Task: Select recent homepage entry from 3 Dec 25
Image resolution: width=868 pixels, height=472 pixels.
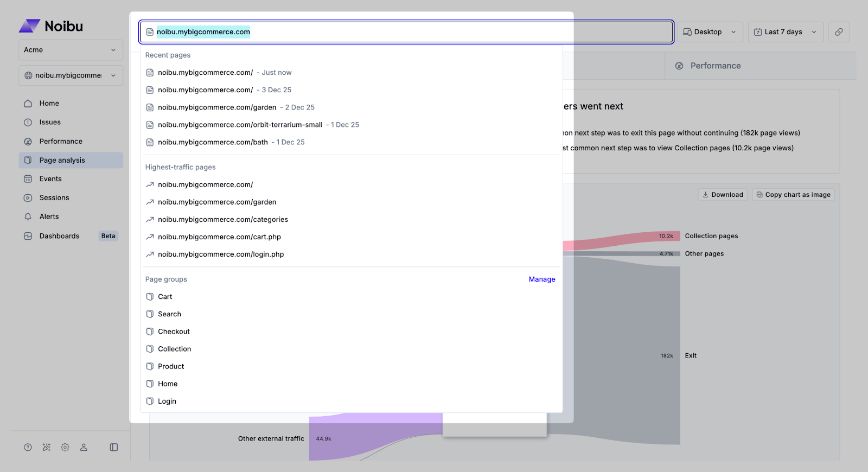Action: click(352, 90)
